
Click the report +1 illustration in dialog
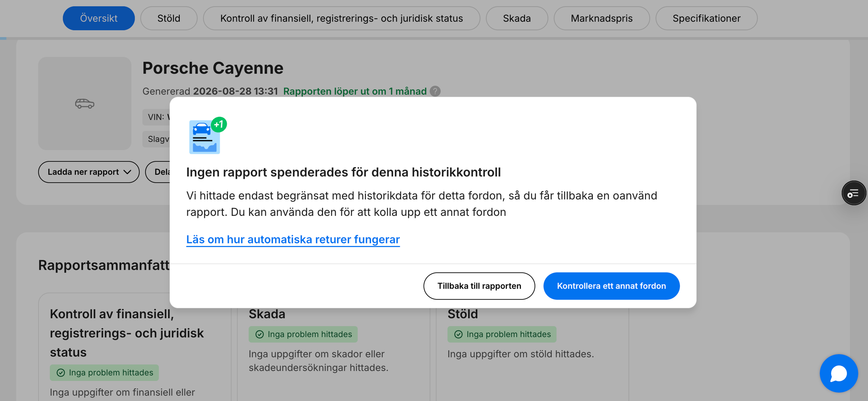pos(208,135)
